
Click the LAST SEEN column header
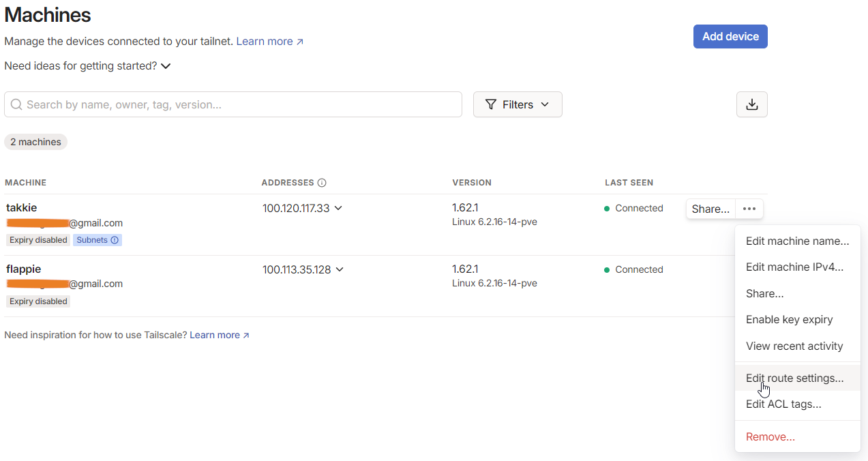pos(629,183)
